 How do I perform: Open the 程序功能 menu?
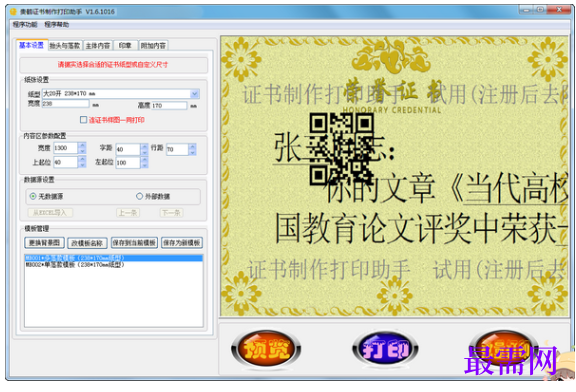(x=25, y=25)
